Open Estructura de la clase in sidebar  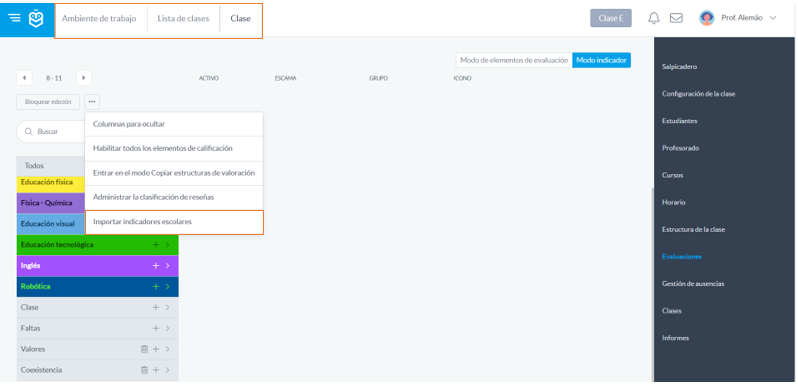pos(693,230)
